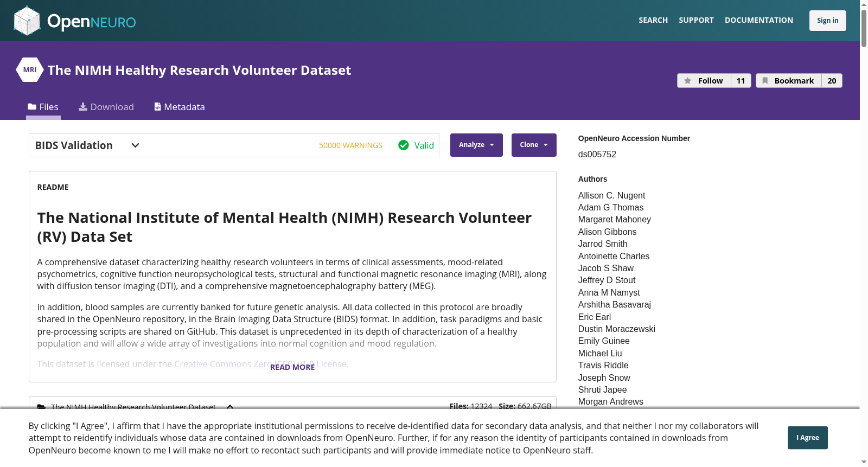The height and width of the screenshot is (467, 868).
Task: Click READ MORE in the README
Action: click(292, 367)
